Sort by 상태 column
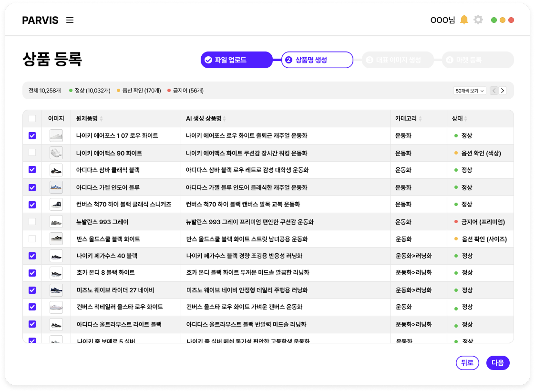 465,119
